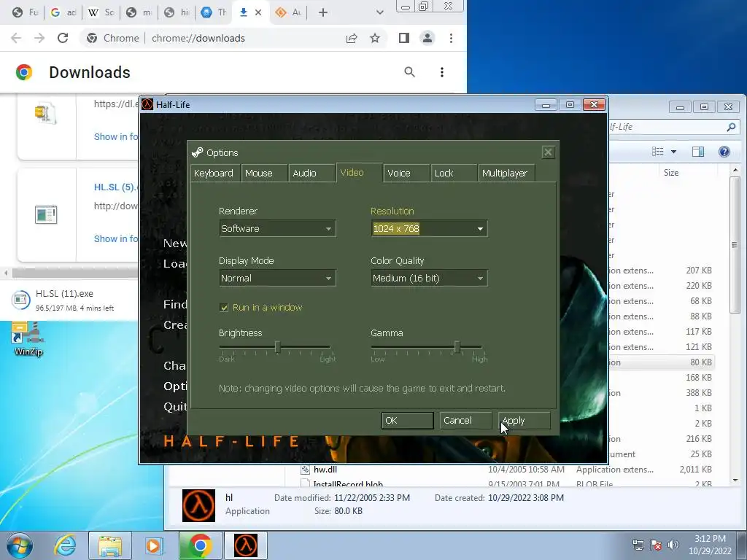
Task: Open the Color Quality dropdown
Action: [x=429, y=278]
